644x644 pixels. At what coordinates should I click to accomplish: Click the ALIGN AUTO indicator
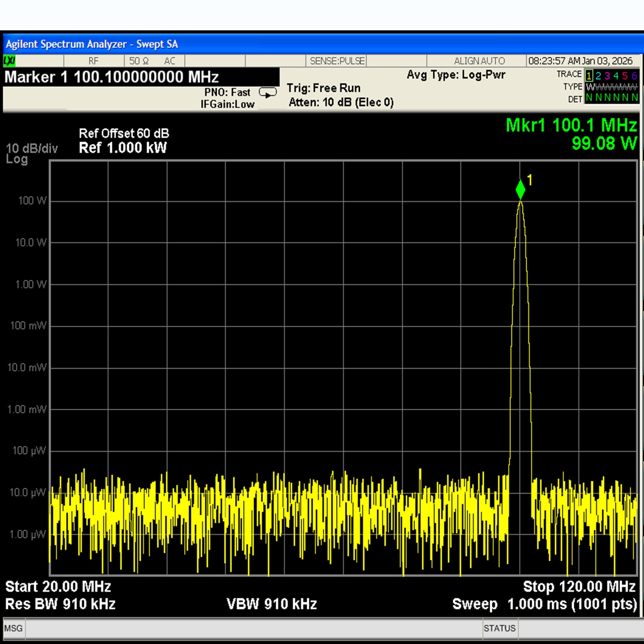[479, 61]
